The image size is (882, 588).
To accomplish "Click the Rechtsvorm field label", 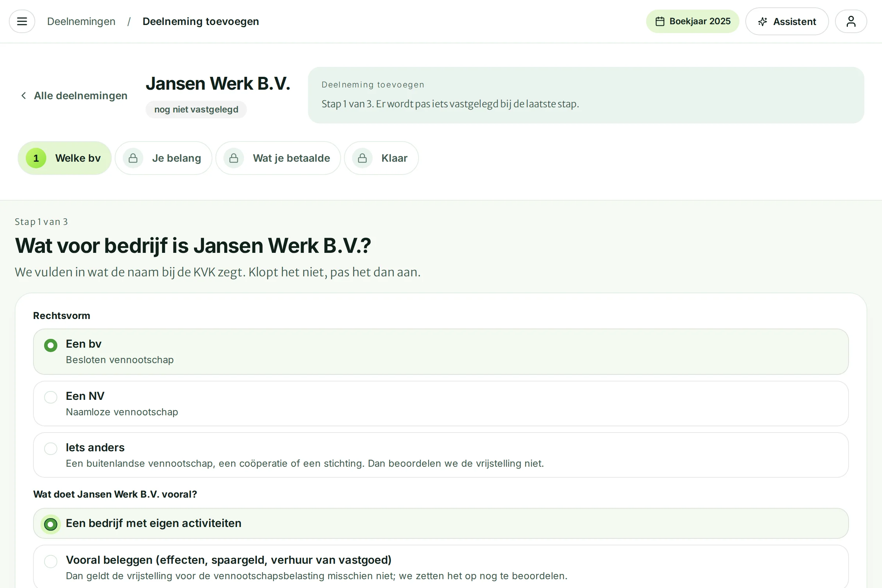I will coord(61,316).
